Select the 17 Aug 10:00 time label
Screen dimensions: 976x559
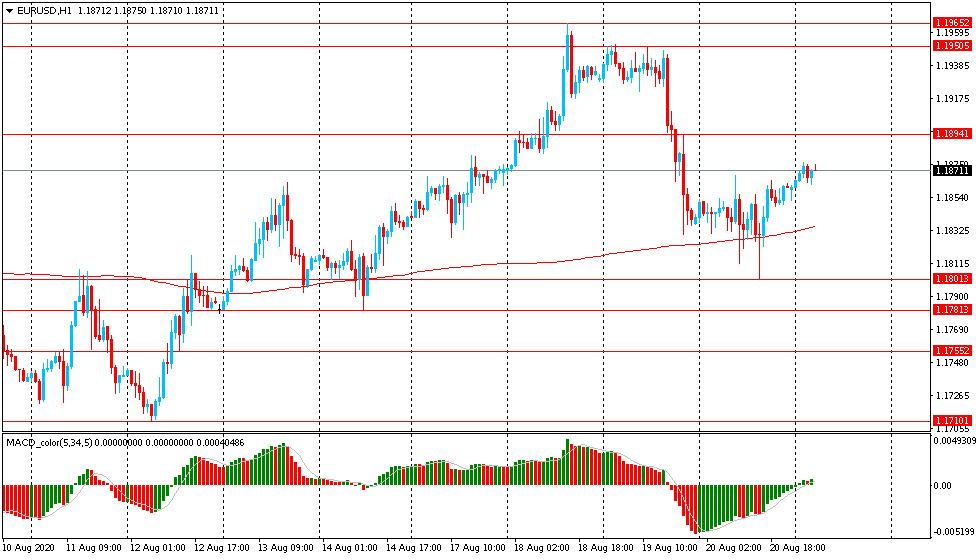coord(477,548)
